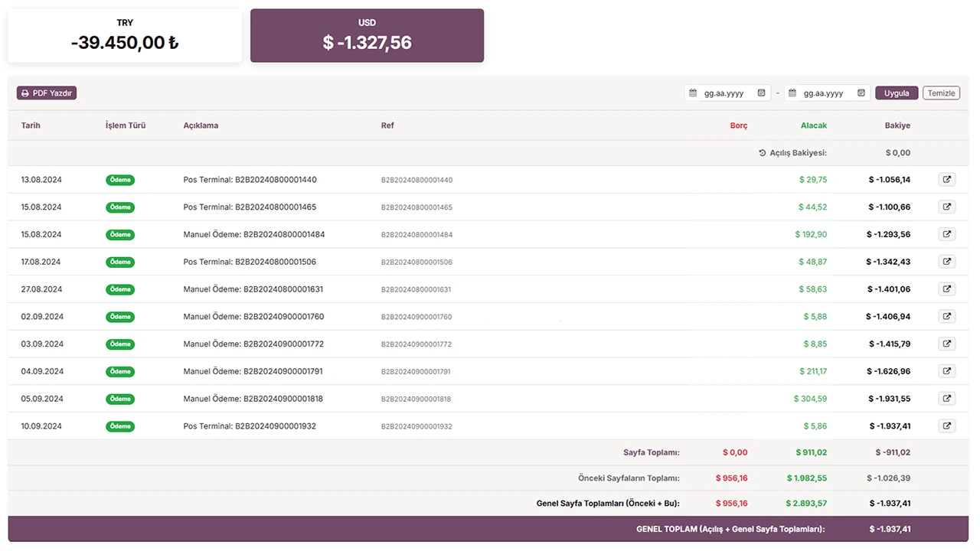Click the PDF Yazdır print button
The image size is (980, 551).
tap(47, 93)
